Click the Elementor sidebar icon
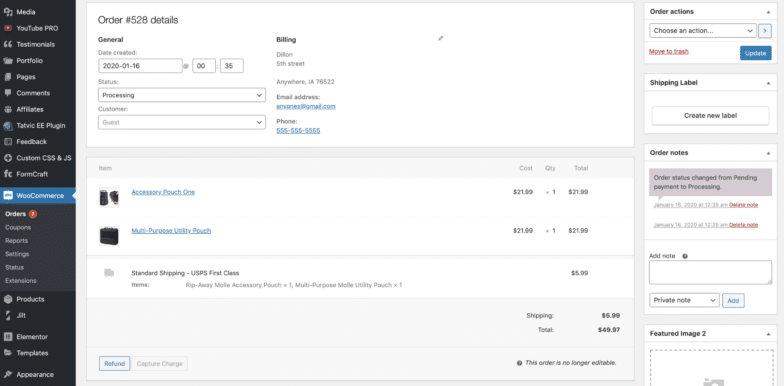Viewport: 784px width, 386px height. coord(8,336)
